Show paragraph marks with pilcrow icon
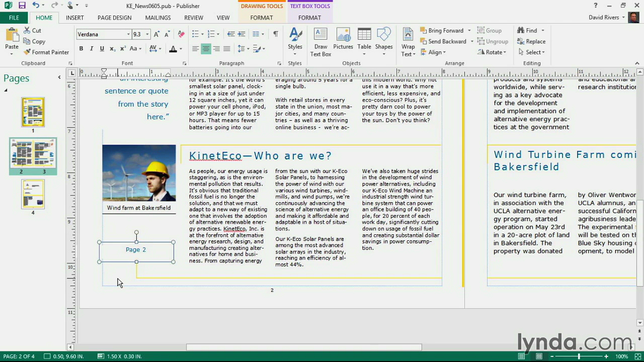This screenshot has width=644, height=362. [275, 34]
